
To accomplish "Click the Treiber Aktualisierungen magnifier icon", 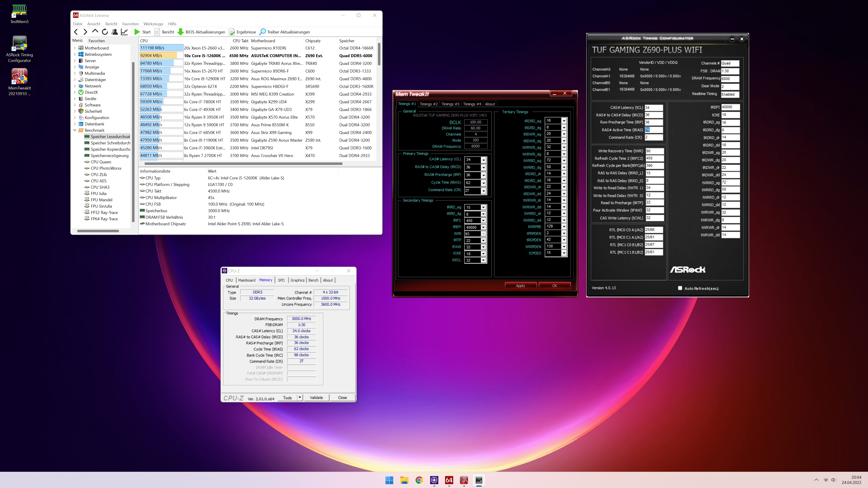I will click(x=262, y=32).
